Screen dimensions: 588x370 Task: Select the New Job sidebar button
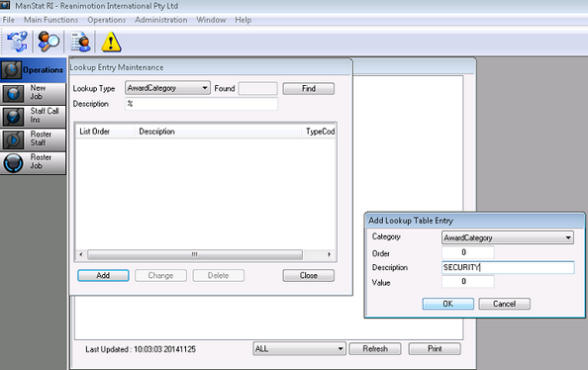pyautogui.click(x=33, y=93)
